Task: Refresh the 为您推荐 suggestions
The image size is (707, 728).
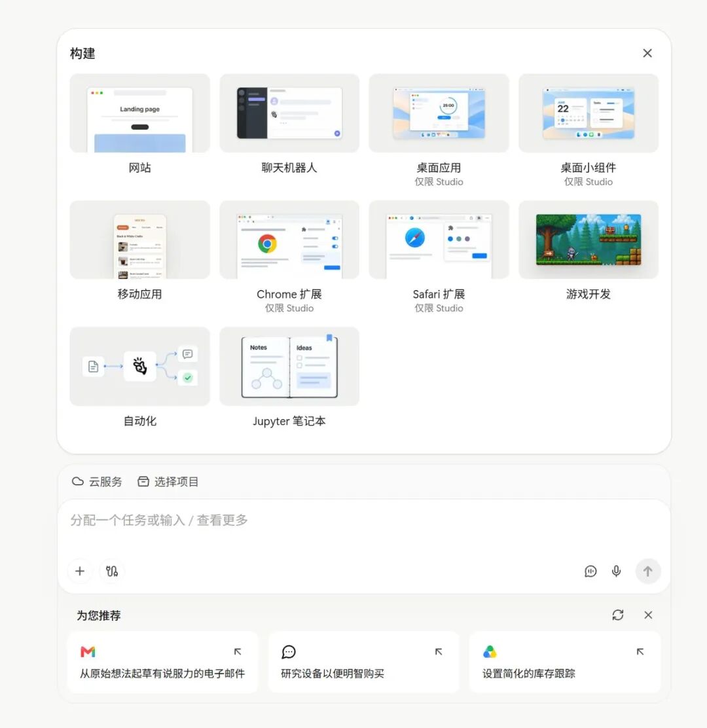Action: click(x=617, y=615)
